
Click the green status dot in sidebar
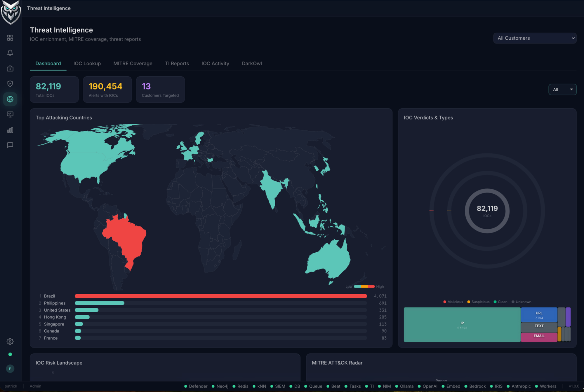10,354
